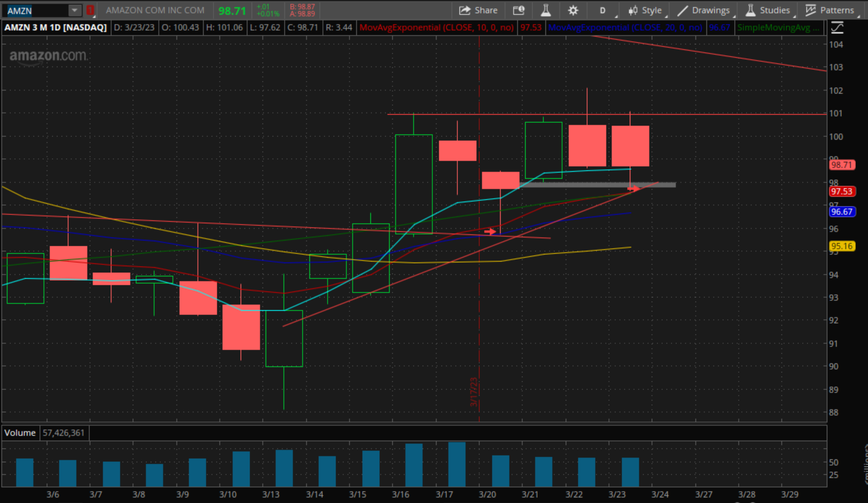Image resolution: width=868 pixels, height=503 pixels.
Task: Open the Patterns menu
Action: [831, 10]
